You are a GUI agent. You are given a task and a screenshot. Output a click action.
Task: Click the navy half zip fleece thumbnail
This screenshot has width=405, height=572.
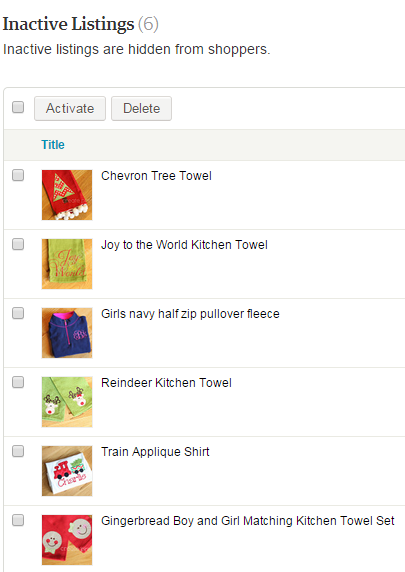pos(67,333)
